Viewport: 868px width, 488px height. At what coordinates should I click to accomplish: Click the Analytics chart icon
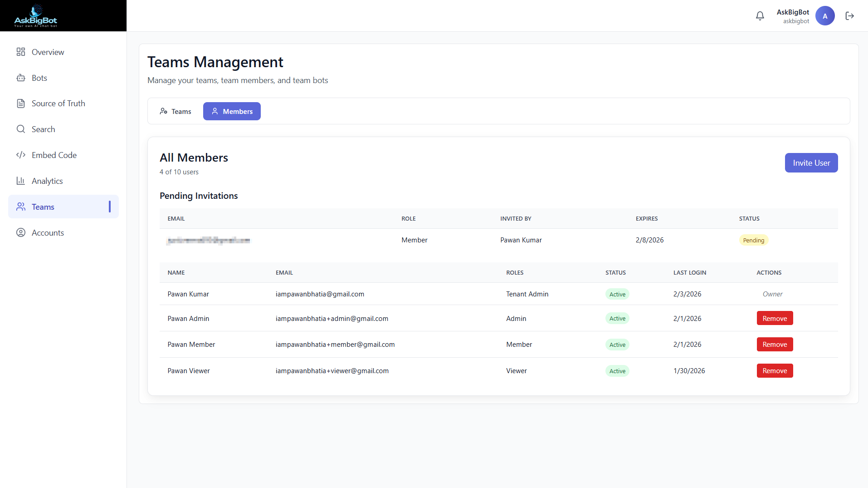click(21, 181)
